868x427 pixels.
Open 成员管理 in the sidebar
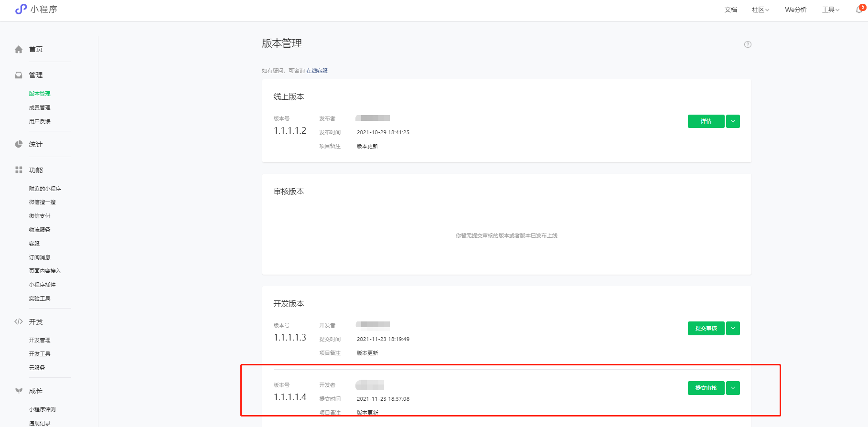coord(40,107)
